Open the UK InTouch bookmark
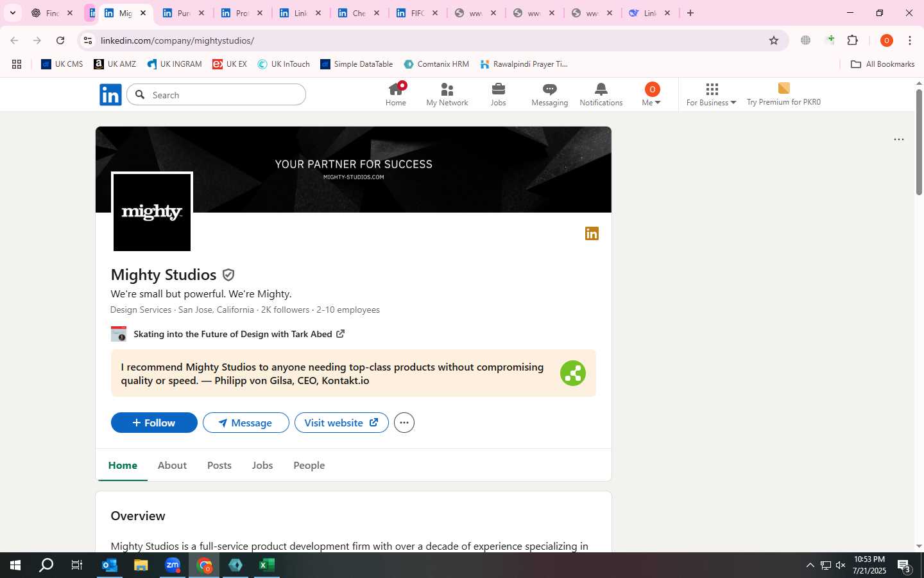This screenshot has width=924, height=578. pos(284,64)
